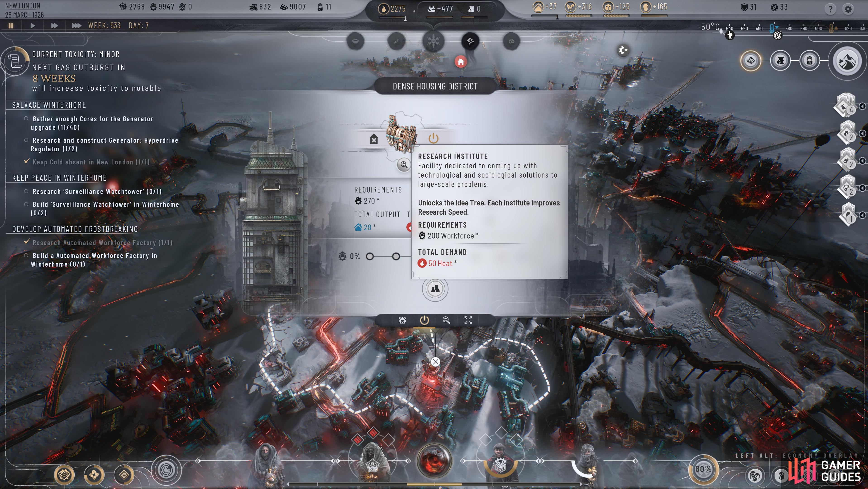Click the Research Institute flask button
Screen dimensions: 868x489
click(435, 289)
